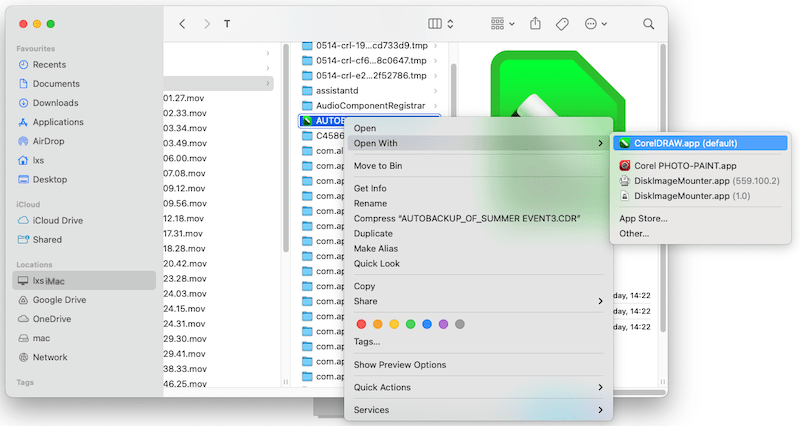This screenshot has width=800, height=426.
Task: Open the column view switcher dropdown
Action: pos(441,23)
